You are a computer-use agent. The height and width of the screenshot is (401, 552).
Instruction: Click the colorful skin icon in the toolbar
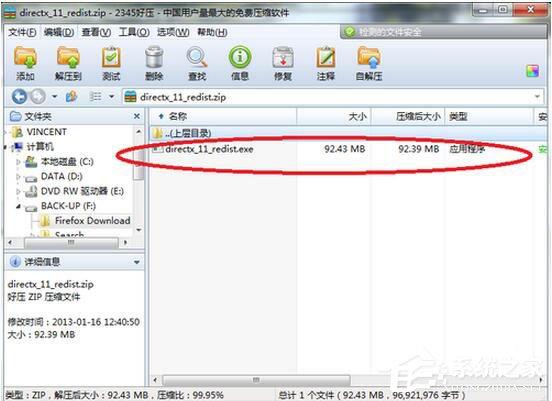coord(532,71)
